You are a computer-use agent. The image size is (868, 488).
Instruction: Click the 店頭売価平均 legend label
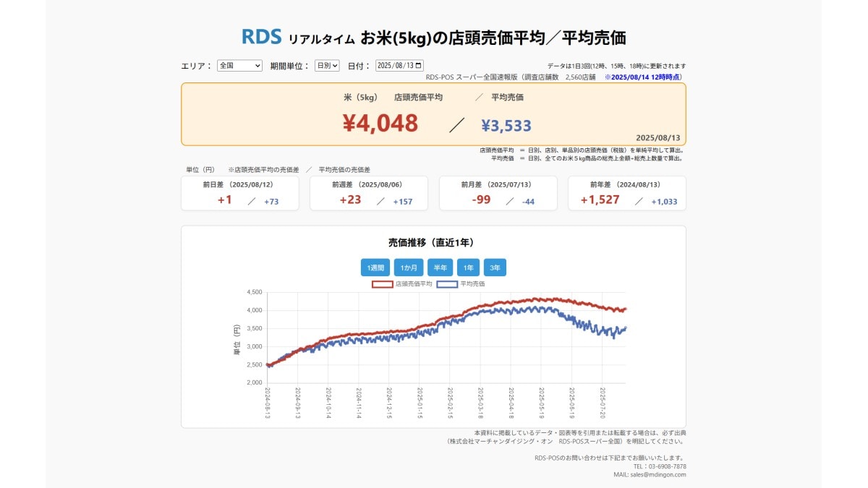(414, 284)
